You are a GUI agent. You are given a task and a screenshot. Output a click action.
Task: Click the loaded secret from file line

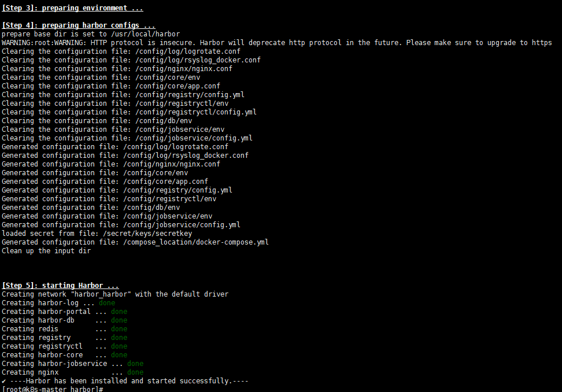click(x=97, y=234)
